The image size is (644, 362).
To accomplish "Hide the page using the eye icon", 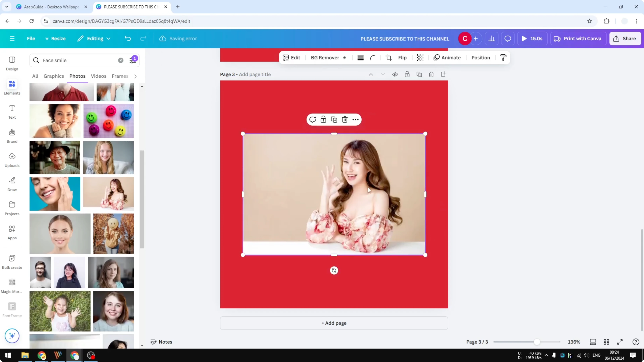I will coord(395,74).
